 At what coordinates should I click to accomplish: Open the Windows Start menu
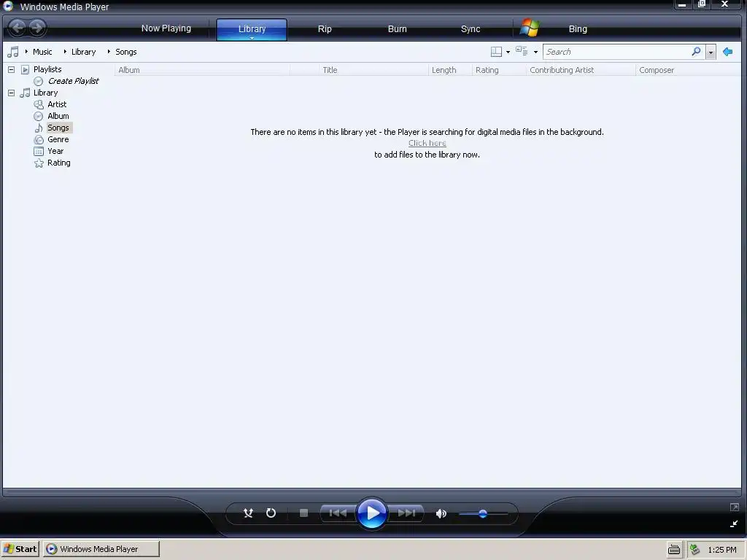point(20,549)
